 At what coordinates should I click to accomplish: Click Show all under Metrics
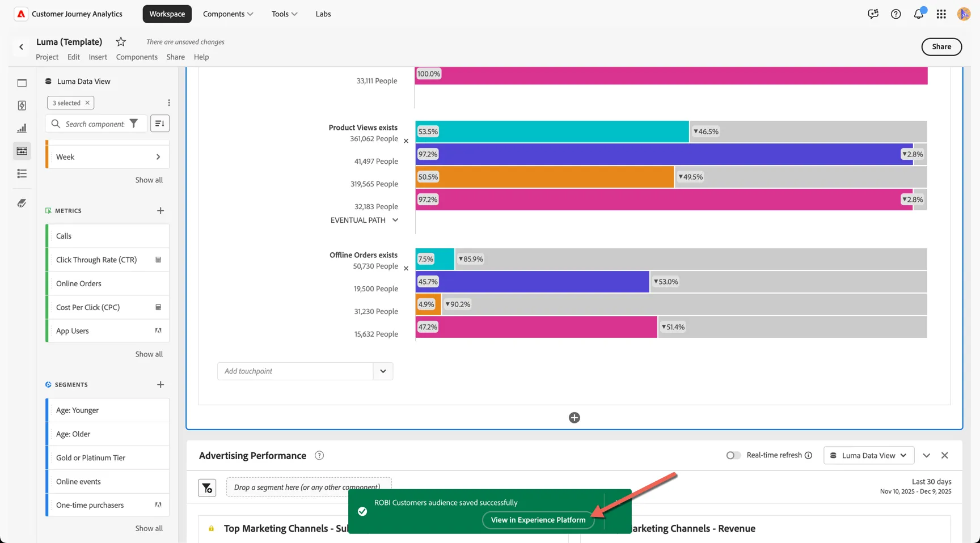tap(149, 354)
